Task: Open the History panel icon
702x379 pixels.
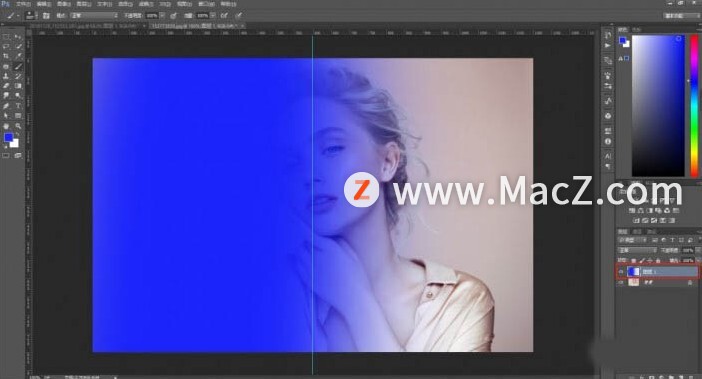Action: click(608, 35)
